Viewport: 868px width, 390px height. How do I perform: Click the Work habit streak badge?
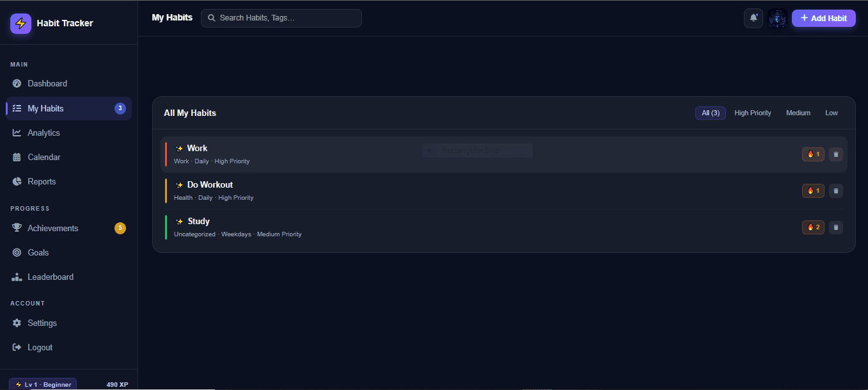pyautogui.click(x=813, y=154)
